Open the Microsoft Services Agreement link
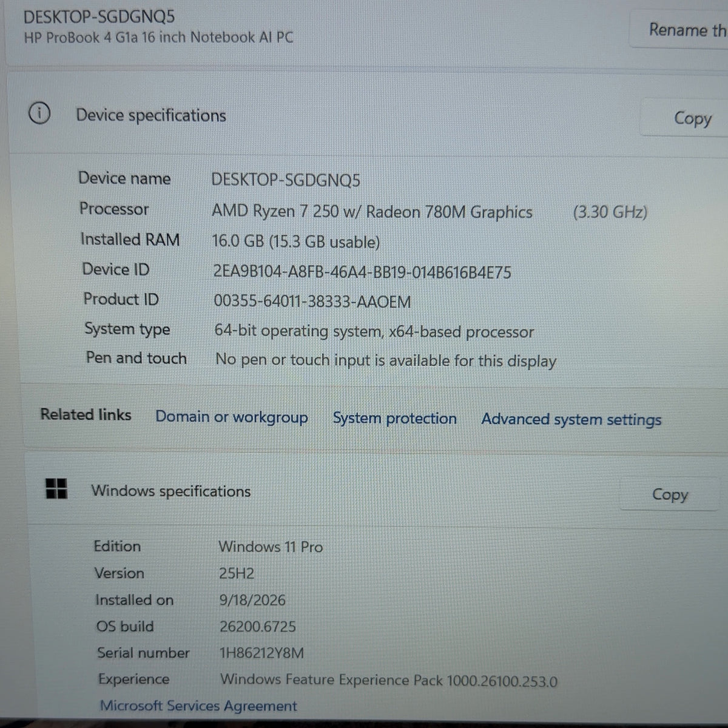The width and height of the screenshot is (728, 728). click(198, 706)
